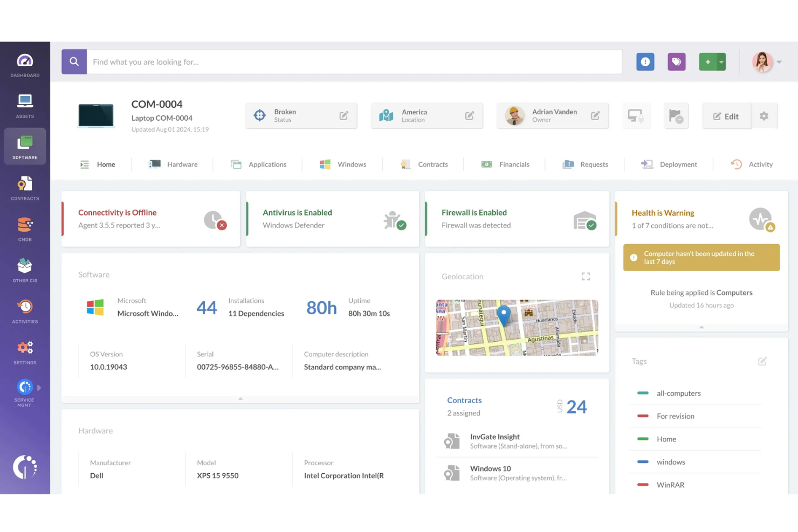Open the CMDB sidebar section

24,228
